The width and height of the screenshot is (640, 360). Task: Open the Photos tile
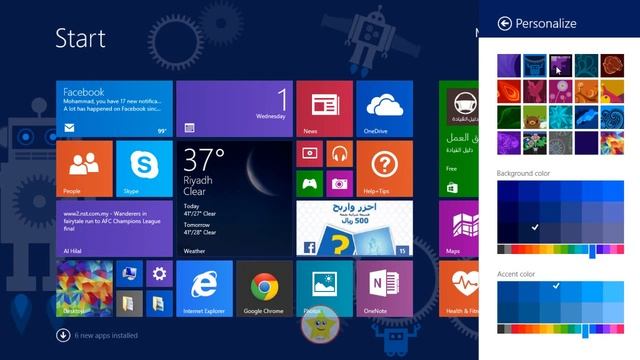324,289
